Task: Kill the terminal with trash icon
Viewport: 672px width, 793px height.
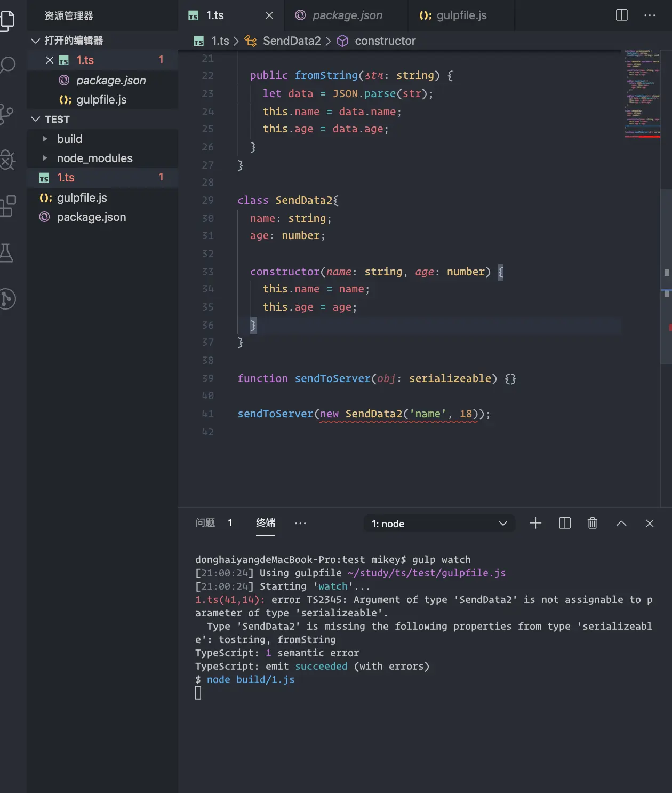Action: tap(593, 523)
